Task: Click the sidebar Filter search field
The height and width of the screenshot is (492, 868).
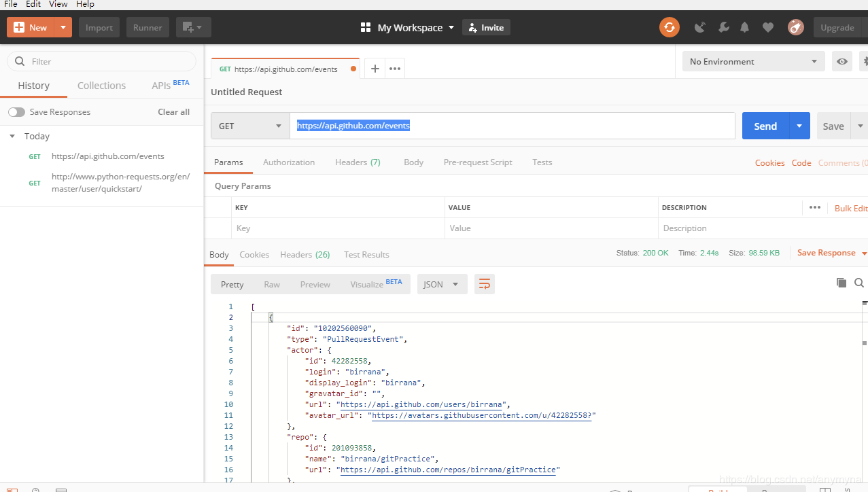Action: tap(101, 61)
